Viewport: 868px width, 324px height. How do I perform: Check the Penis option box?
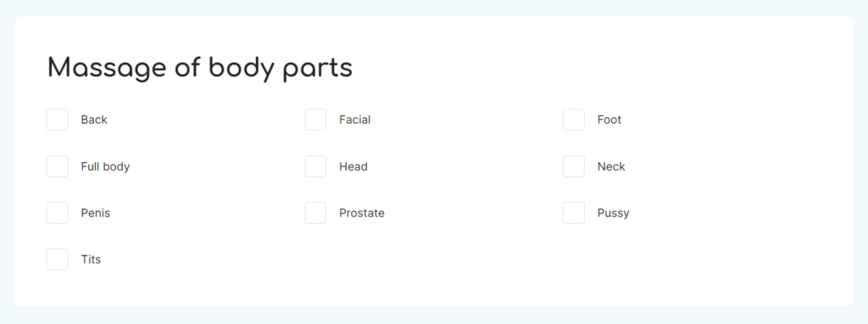point(57,213)
